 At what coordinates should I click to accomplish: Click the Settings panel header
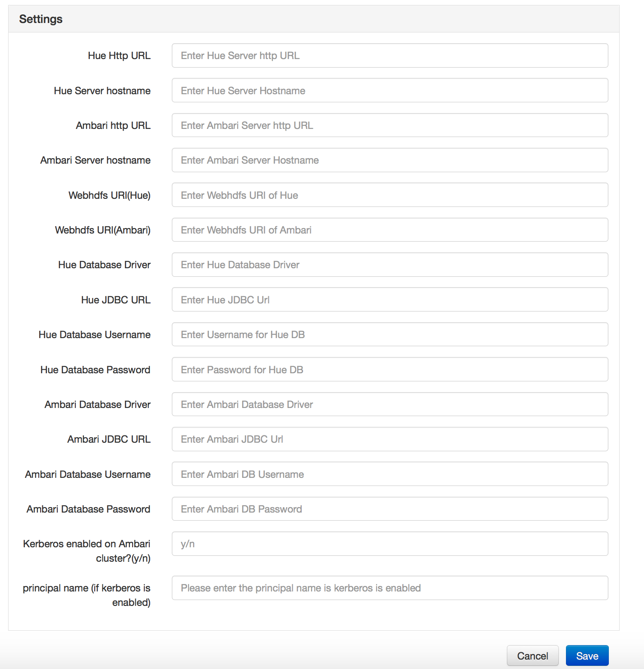coord(41,19)
